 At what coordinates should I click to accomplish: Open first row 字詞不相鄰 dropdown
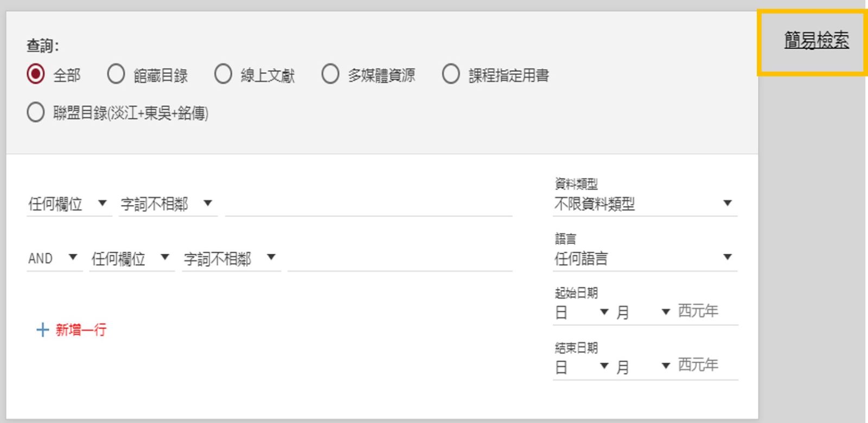pyautogui.click(x=167, y=204)
